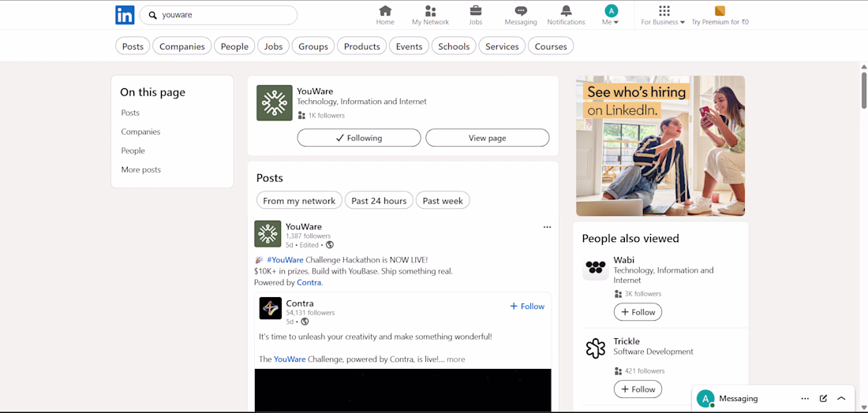
Task: Click the #YouWare hashtag in post
Action: (285, 259)
